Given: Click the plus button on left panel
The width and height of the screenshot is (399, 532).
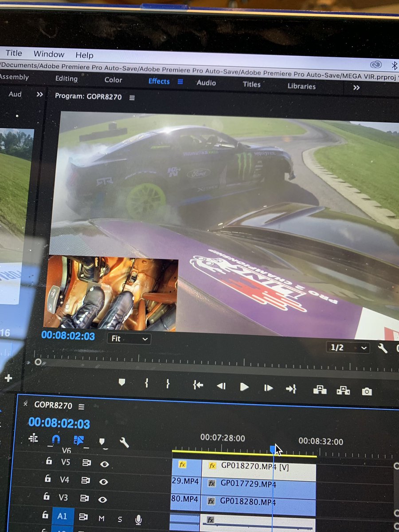Looking at the screenshot, I should [x=8, y=378].
